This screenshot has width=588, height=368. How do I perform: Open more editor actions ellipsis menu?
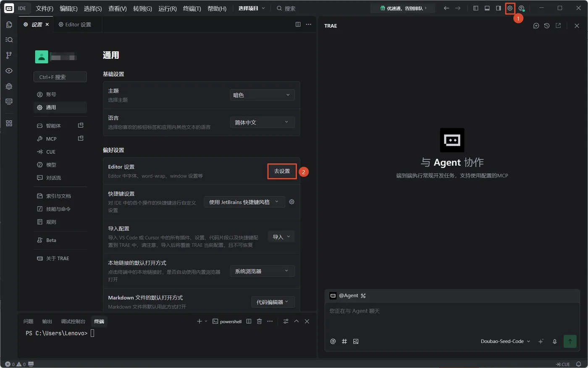309,24
